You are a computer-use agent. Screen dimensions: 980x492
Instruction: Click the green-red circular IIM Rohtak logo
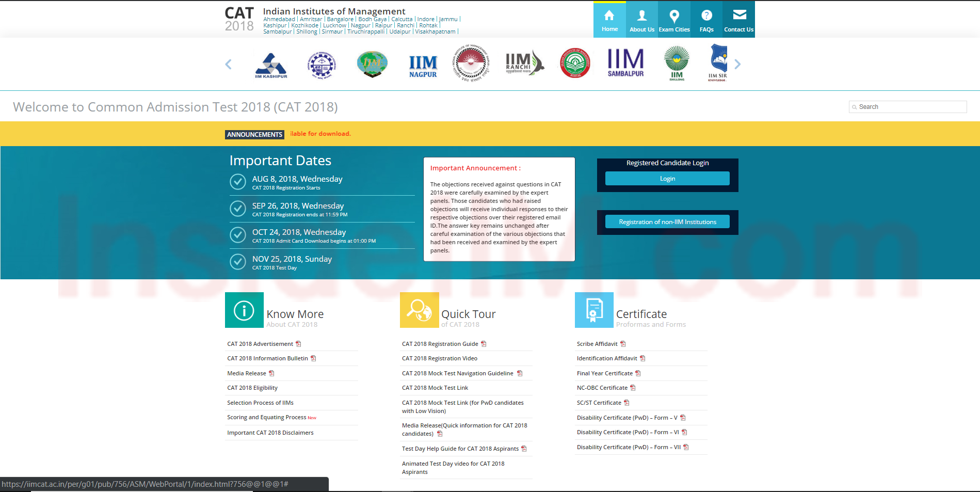tap(575, 63)
